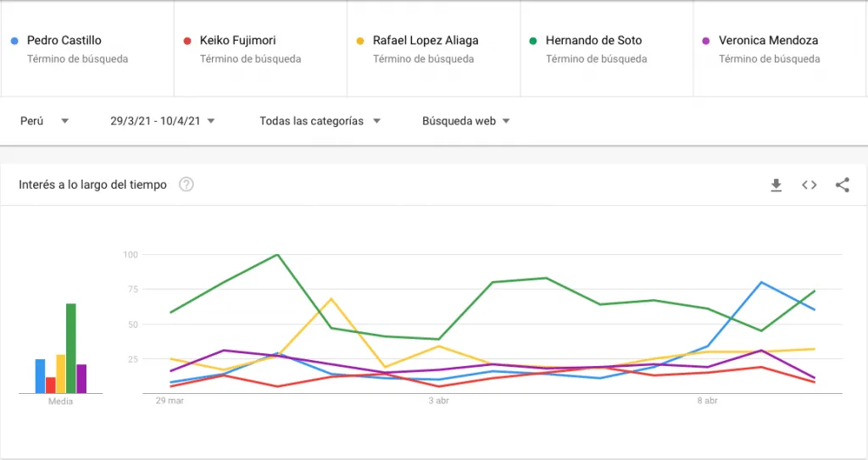
Task: Click the 'Media' label under bars
Action: pos(60,402)
